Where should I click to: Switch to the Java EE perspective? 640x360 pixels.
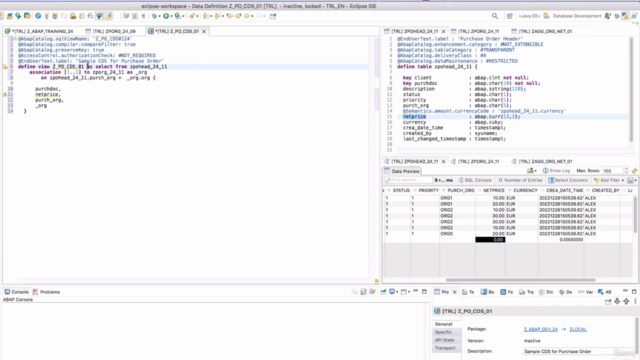[x=529, y=16]
